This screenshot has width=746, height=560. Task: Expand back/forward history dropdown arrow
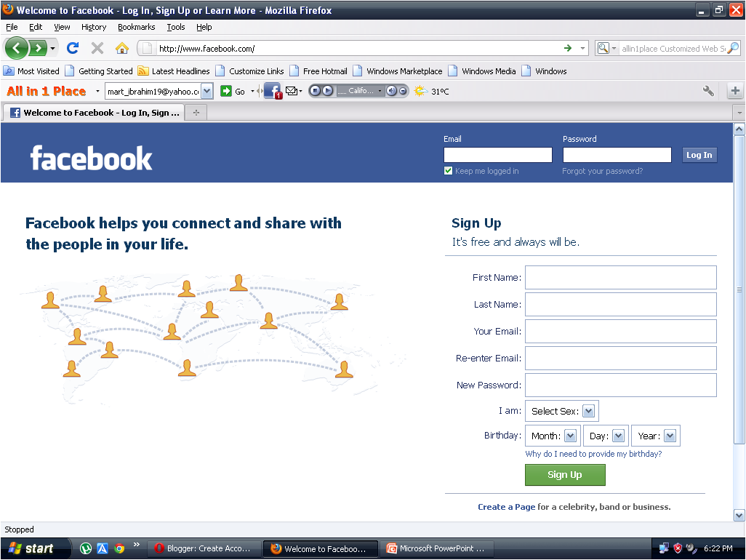click(53, 48)
